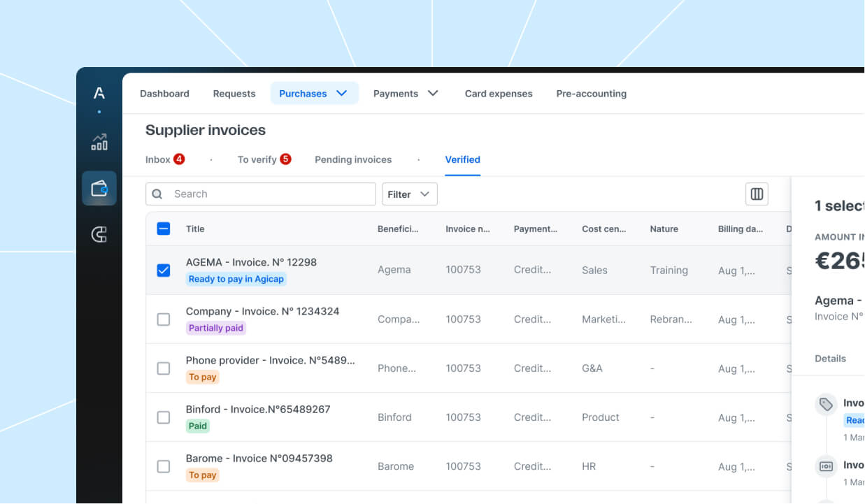The image size is (865, 504).
Task: Switch to the To verify tab
Action: click(x=264, y=159)
